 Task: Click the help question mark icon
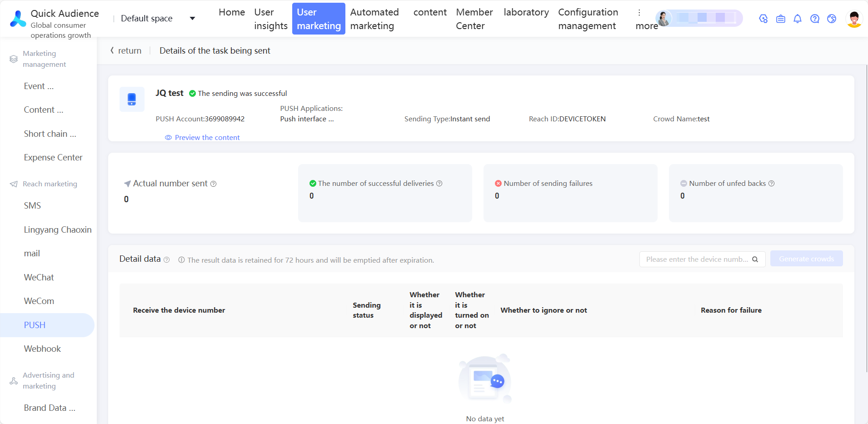(x=815, y=19)
